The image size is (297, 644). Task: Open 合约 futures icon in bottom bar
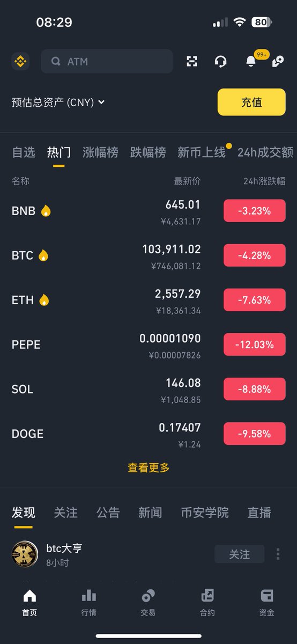tap(207, 602)
